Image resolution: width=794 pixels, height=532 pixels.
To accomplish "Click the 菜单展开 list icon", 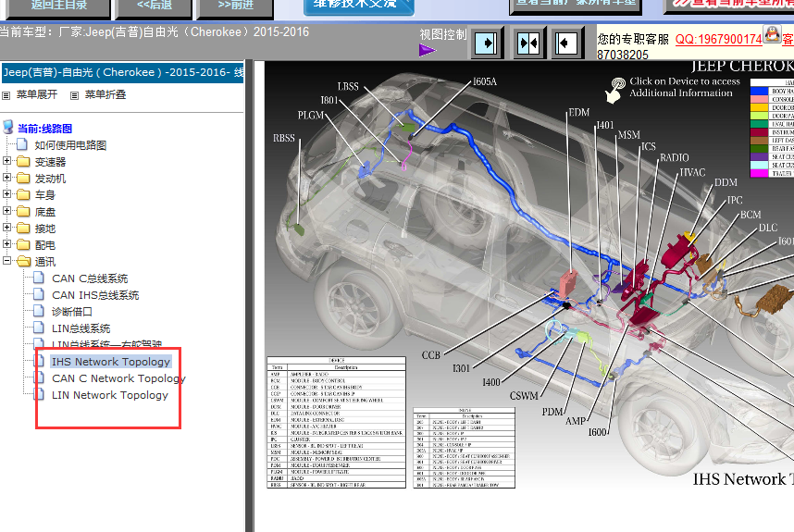I will pos(6,95).
